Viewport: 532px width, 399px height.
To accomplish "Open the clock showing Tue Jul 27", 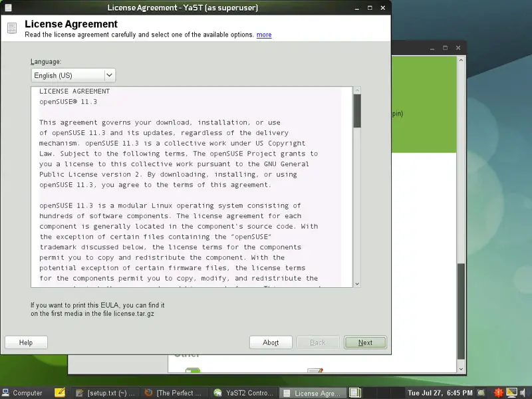I will pos(440,393).
